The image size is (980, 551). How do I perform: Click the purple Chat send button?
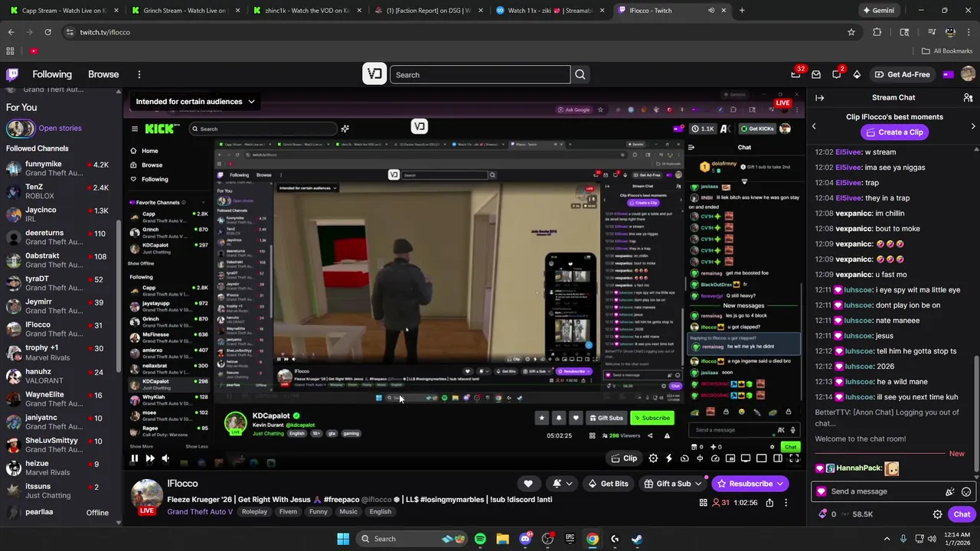pyautogui.click(x=962, y=514)
